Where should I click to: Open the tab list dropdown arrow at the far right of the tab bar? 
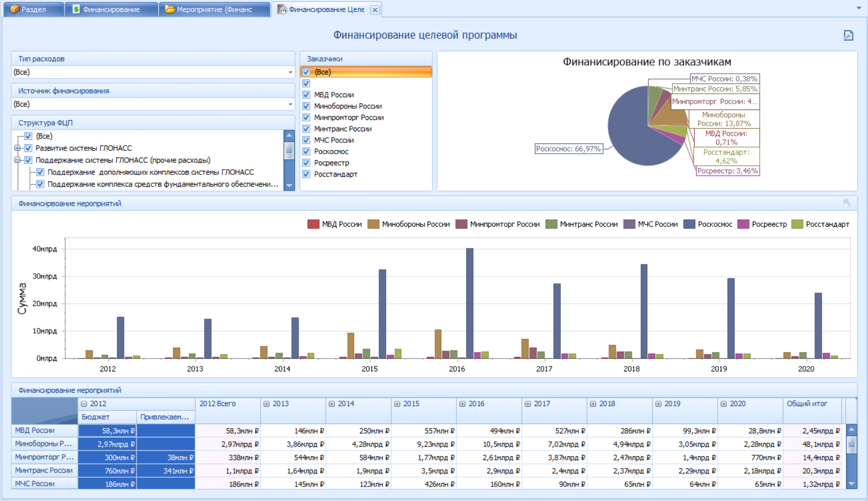[x=858, y=8]
